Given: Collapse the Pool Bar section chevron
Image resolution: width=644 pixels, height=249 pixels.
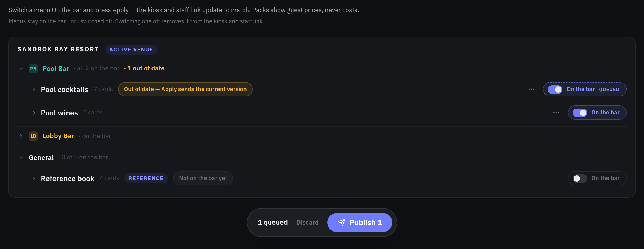Looking at the screenshot, I should [21, 69].
